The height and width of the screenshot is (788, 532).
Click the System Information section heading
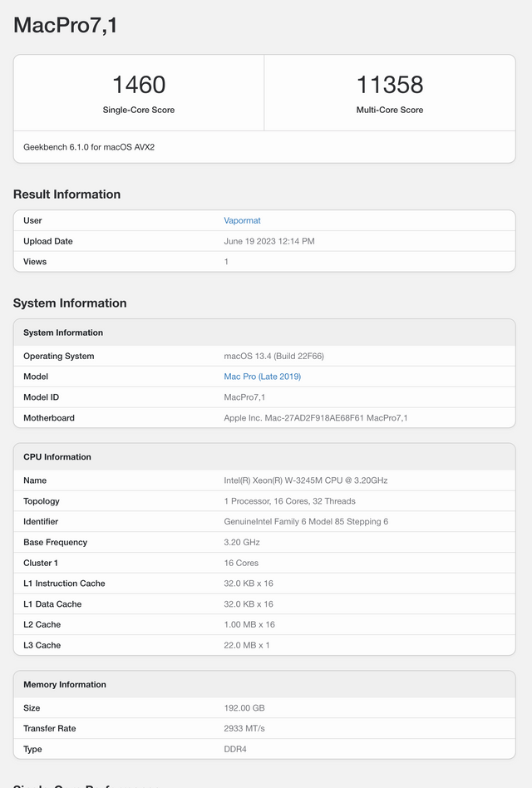coord(70,303)
